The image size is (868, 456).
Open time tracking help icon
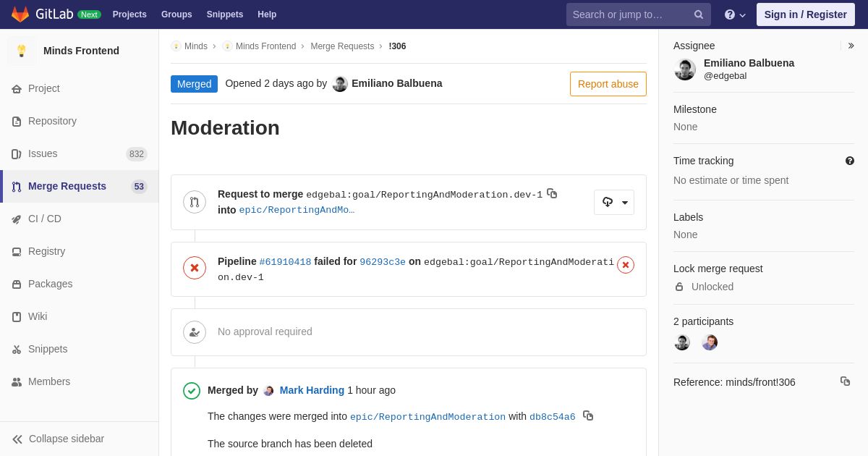pyautogui.click(x=850, y=161)
